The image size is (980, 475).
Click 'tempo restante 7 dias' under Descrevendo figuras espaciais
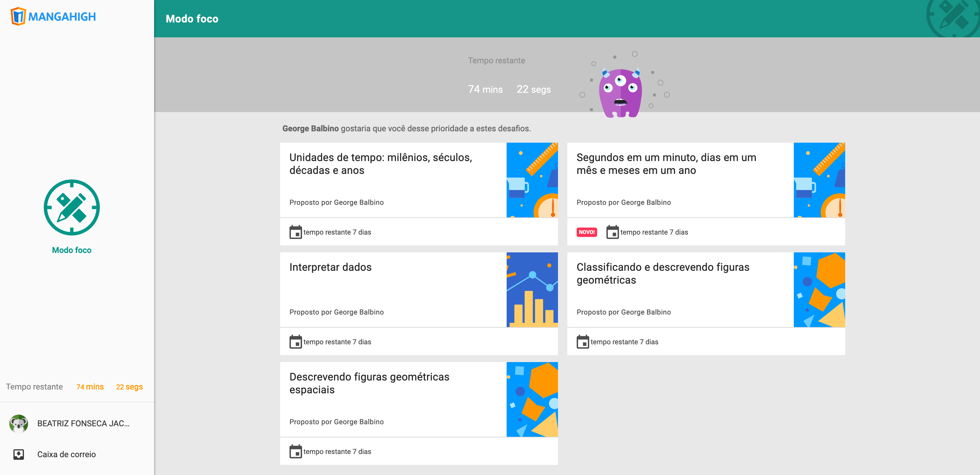(337, 452)
